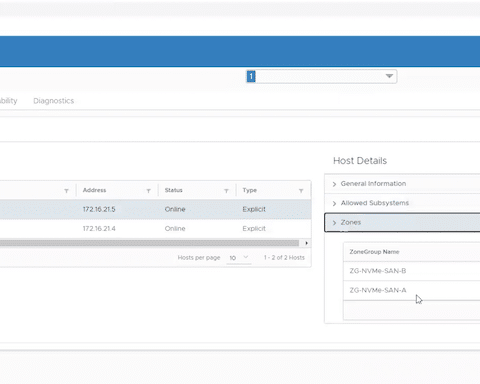Viewport: 480px width, 384px height.
Task: Filter the Address column
Action: (x=149, y=191)
